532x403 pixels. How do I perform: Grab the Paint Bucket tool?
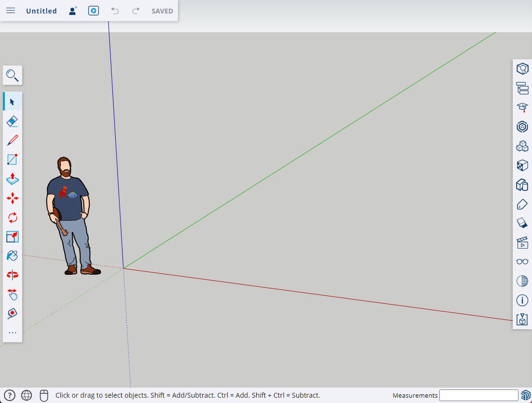point(12,255)
